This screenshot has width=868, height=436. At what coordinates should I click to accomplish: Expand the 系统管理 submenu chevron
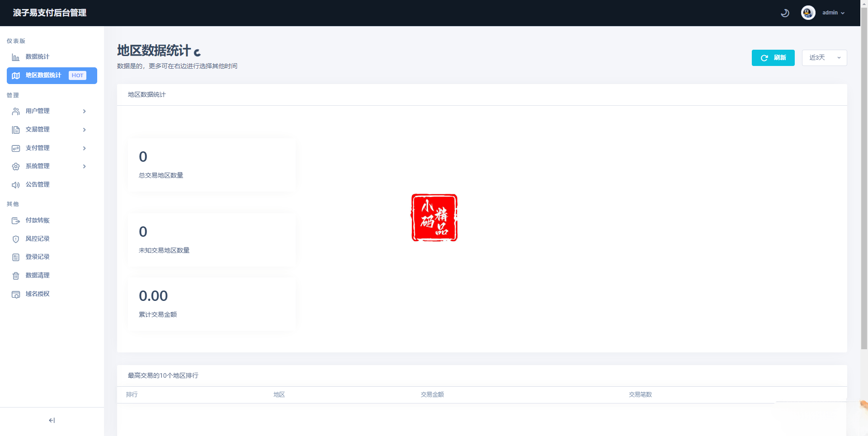tap(84, 166)
